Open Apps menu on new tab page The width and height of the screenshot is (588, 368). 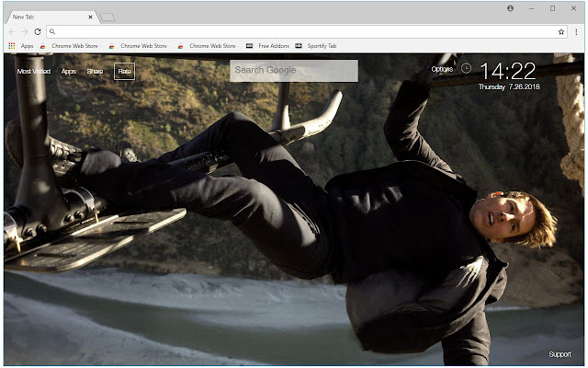68,72
